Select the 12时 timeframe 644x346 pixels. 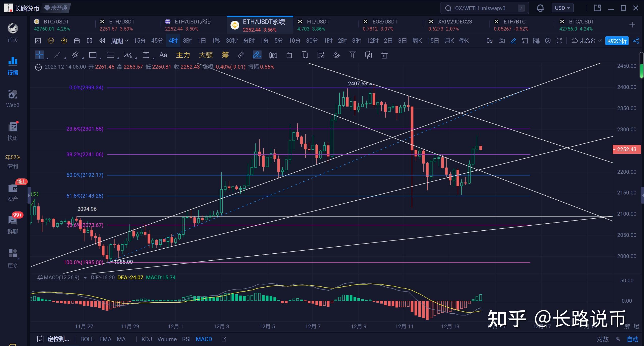[372, 41]
